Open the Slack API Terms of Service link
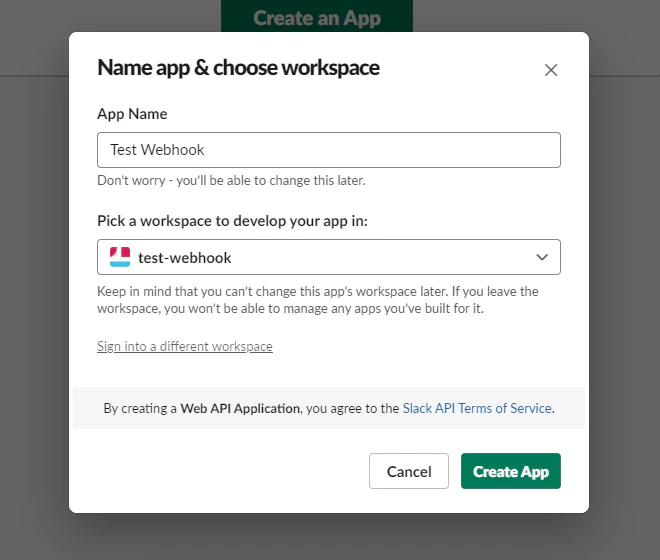This screenshot has width=660, height=560. pyautogui.click(x=478, y=408)
